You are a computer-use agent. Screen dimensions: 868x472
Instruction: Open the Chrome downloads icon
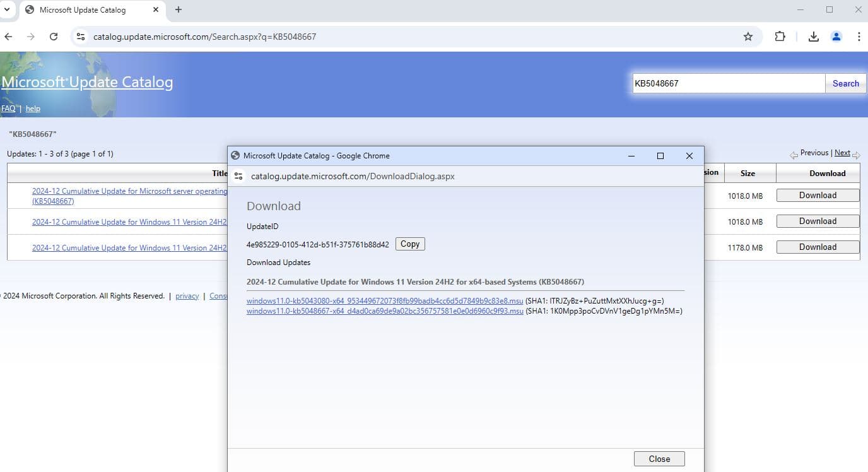pyautogui.click(x=814, y=37)
